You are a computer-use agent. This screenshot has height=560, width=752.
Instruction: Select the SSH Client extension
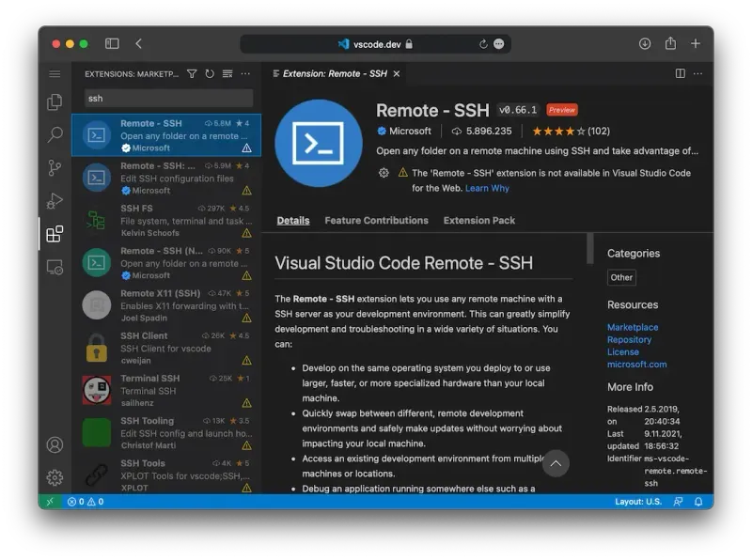(166, 348)
